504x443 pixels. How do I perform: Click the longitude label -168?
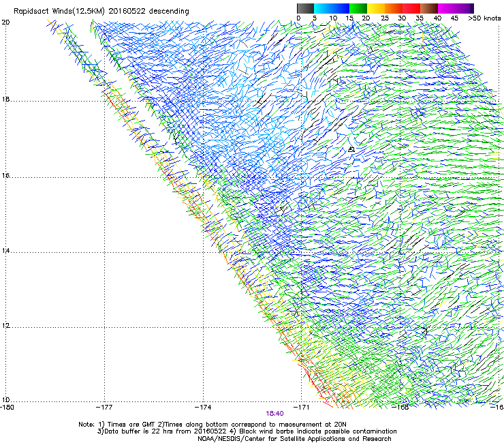pos(400,408)
